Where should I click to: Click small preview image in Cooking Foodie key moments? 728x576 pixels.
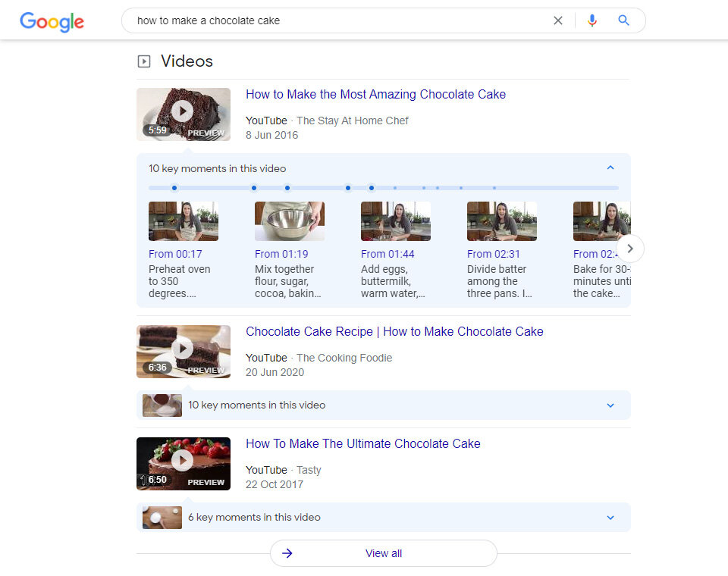coord(162,405)
